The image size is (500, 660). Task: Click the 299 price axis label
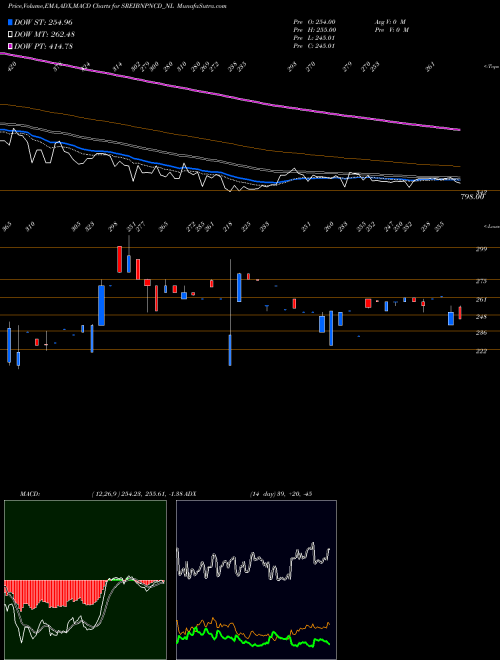(x=481, y=249)
